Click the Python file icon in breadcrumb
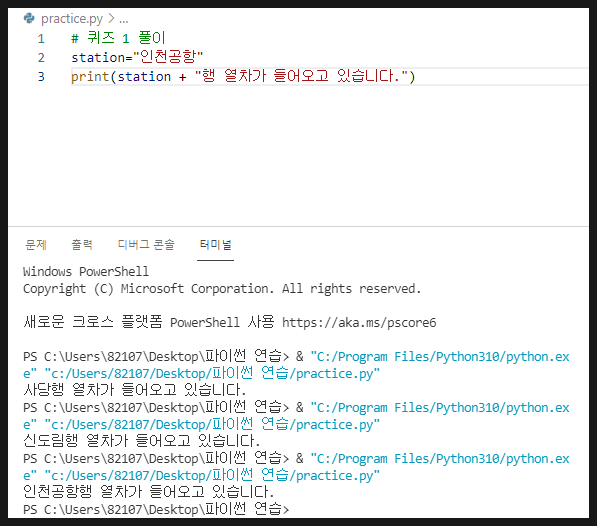 pyautogui.click(x=29, y=18)
